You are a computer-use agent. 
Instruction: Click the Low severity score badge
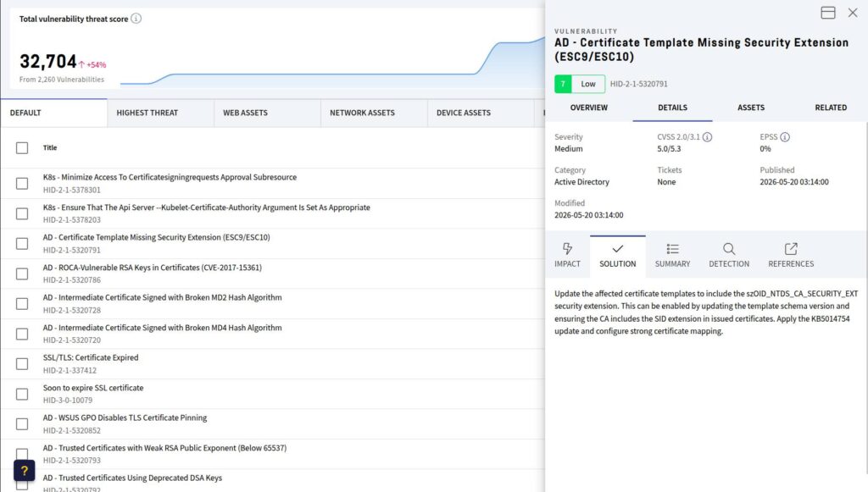point(580,84)
